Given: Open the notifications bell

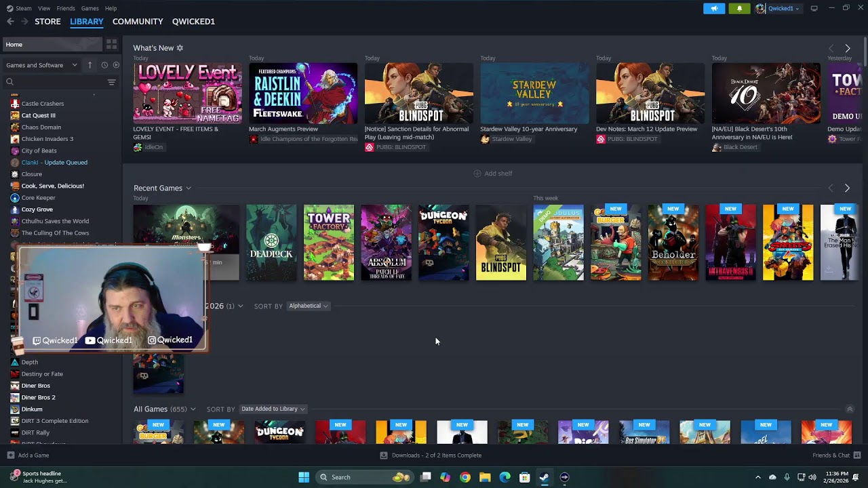Looking at the screenshot, I should coord(739,8).
